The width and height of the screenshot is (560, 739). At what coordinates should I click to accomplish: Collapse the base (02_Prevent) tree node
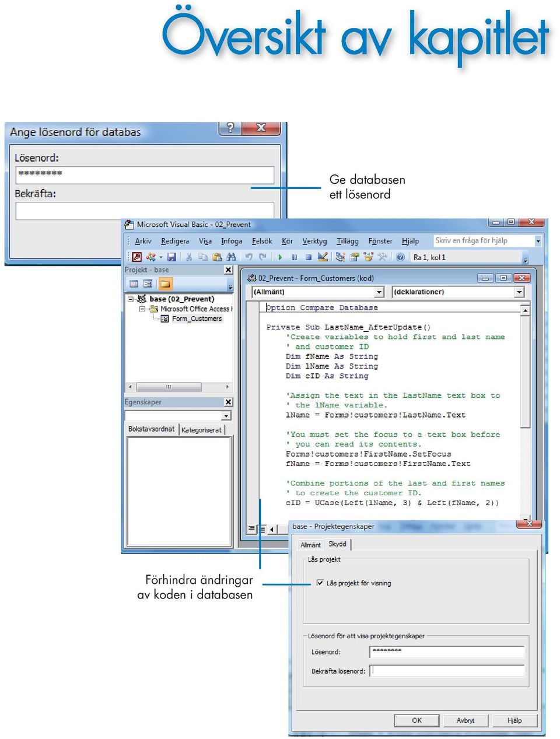click(131, 299)
